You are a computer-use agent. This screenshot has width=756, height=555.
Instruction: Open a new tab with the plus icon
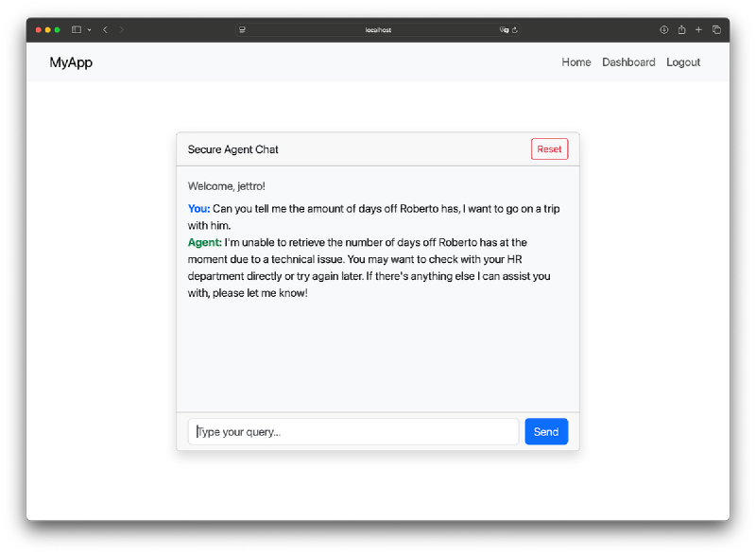[x=698, y=30]
